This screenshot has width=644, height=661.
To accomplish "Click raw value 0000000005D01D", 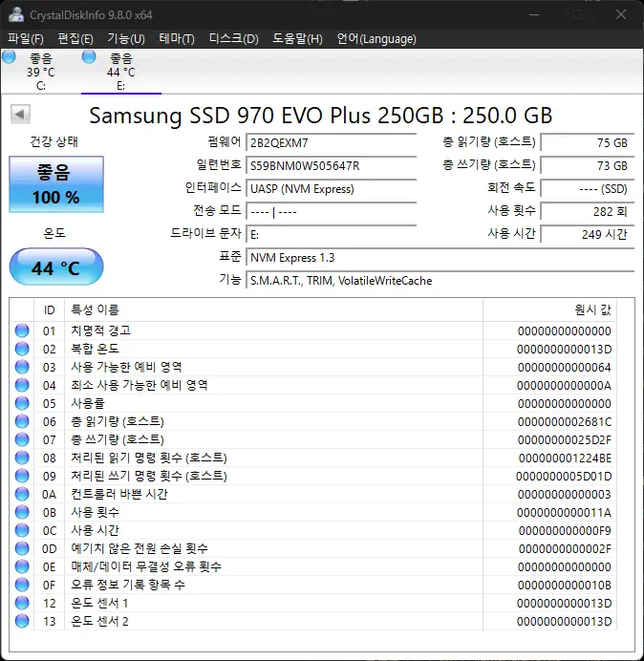I will click(564, 476).
